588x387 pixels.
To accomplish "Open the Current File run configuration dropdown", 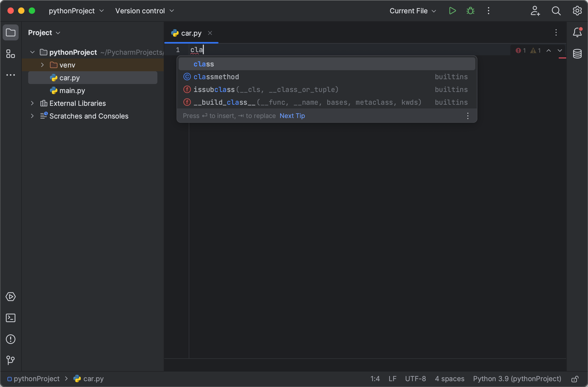I will (x=412, y=11).
